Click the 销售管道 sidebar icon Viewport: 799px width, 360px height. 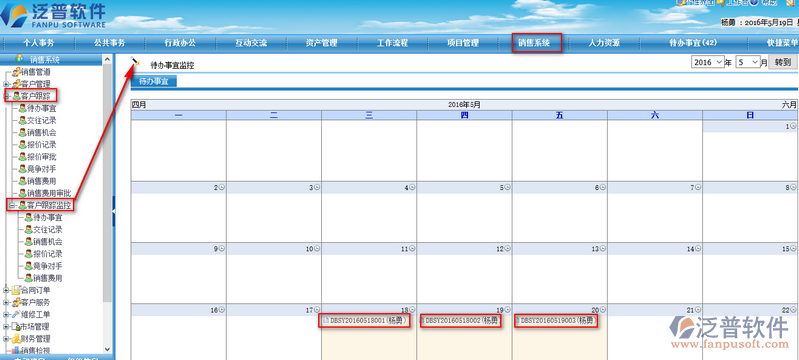click(16, 72)
